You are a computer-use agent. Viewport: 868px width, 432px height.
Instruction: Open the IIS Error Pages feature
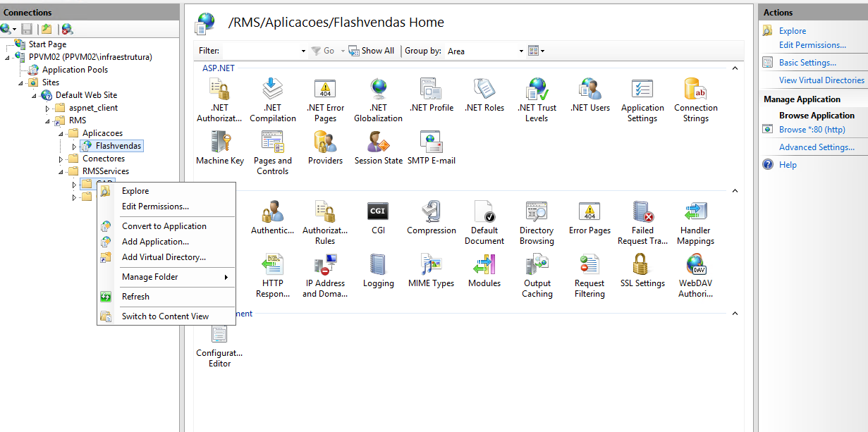[589, 218]
